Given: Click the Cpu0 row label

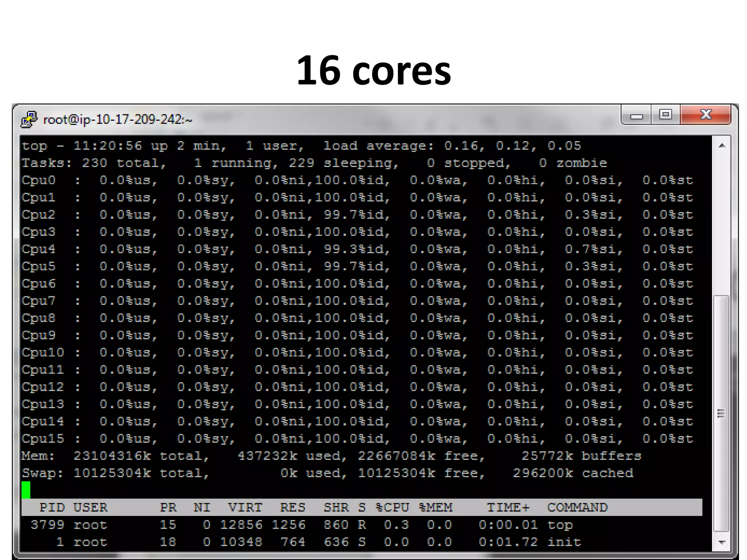Looking at the screenshot, I should tap(38, 180).
